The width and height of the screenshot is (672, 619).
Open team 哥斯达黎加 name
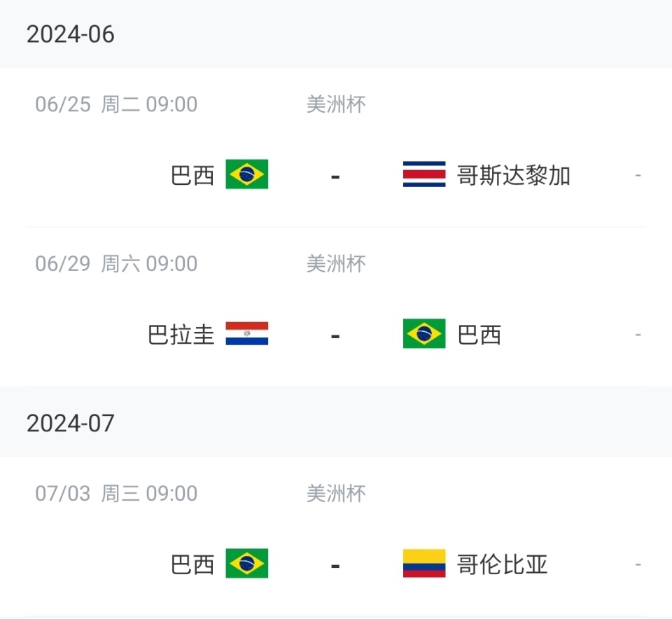514,175
